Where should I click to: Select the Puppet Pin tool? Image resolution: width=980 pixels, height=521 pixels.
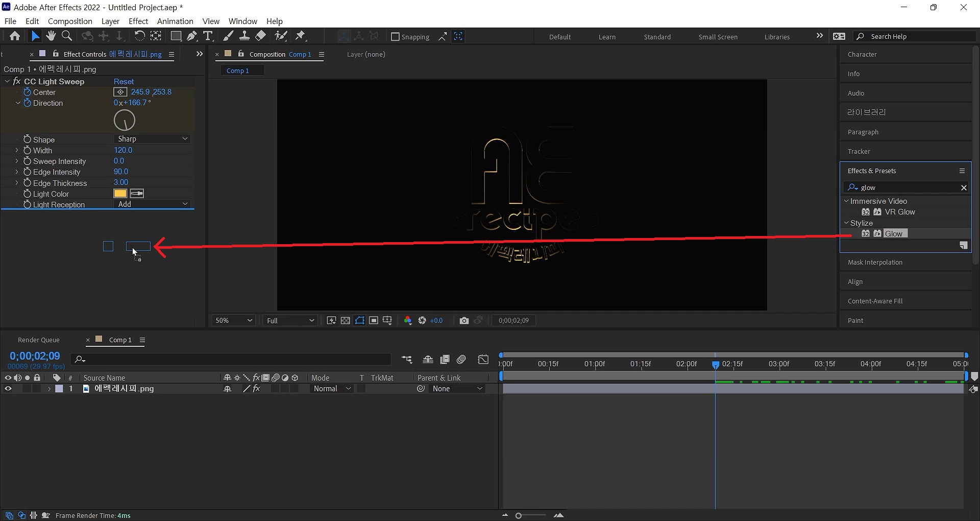301,36
